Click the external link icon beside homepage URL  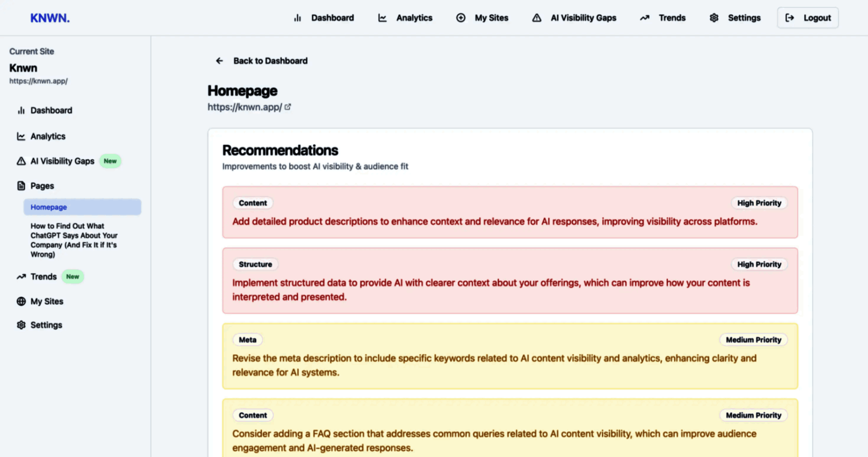click(288, 107)
